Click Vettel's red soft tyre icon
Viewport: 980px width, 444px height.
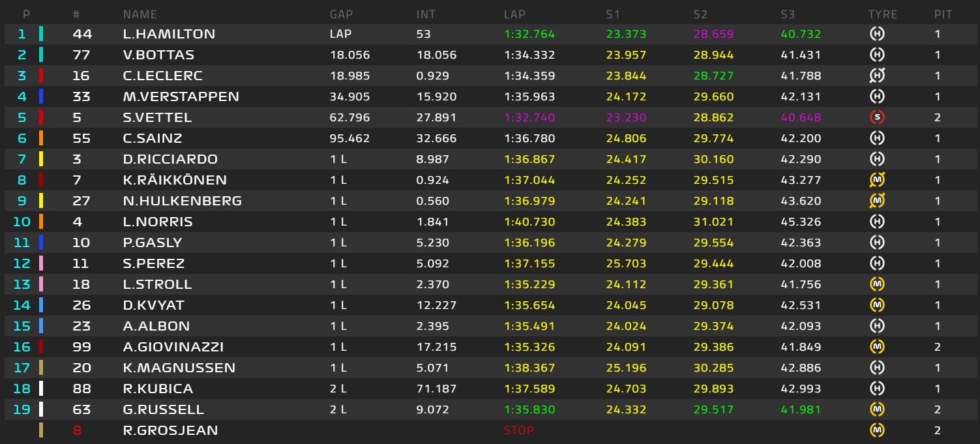(x=878, y=117)
